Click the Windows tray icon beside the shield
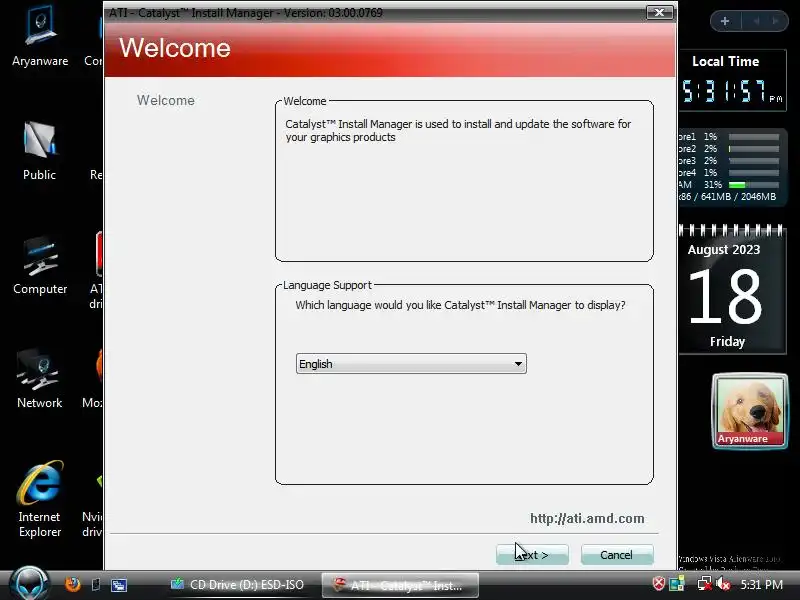Image resolution: width=800 pixels, height=600 pixels. tap(677, 584)
